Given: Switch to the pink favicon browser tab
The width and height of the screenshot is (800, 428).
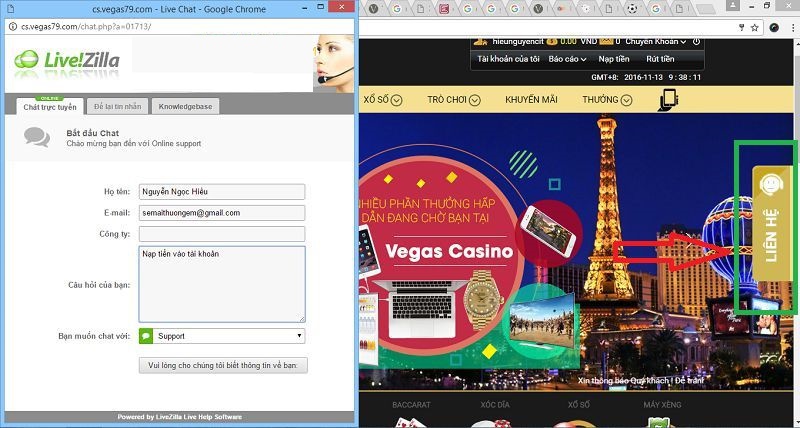Looking at the screenshot, I should [x=444, y=9].
